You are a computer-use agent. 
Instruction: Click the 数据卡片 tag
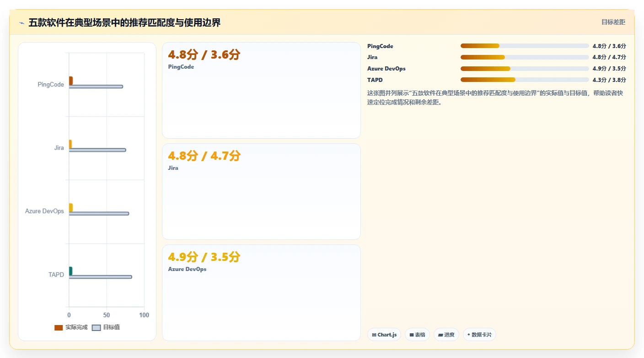click(x=479, y=335)
